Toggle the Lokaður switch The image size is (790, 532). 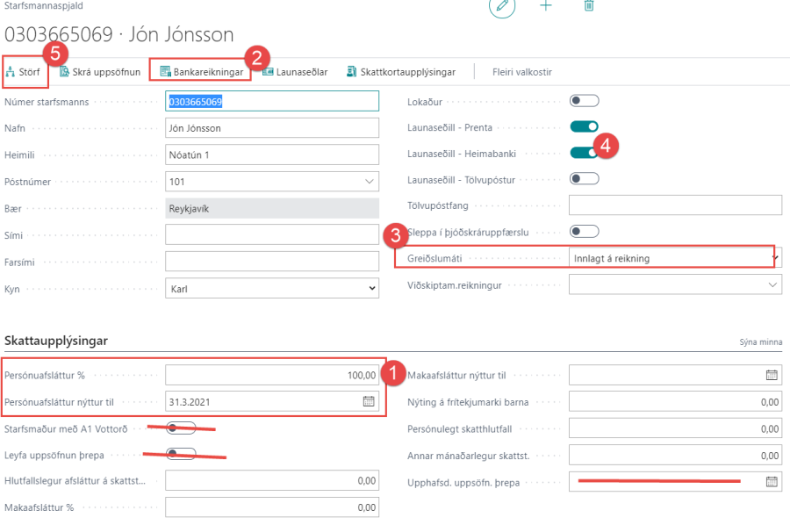[585, 102]
